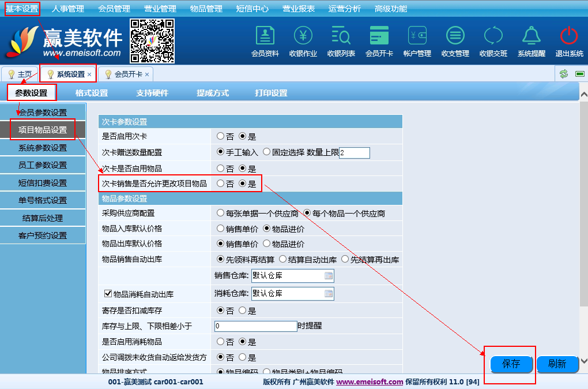
Task: Open the 收银列表 cashier list icon
Action: (x=341, y=40)
